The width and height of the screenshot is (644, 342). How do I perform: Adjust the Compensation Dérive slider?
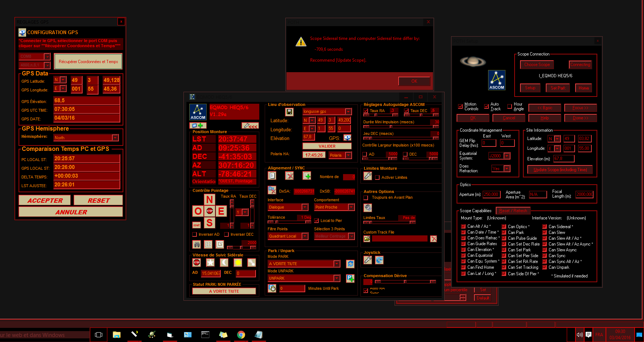point(405,281)
